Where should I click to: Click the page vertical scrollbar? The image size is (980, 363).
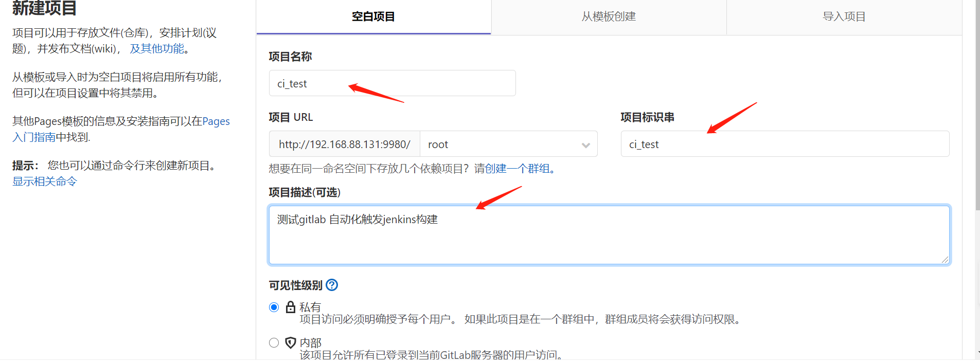click(977, 105)
